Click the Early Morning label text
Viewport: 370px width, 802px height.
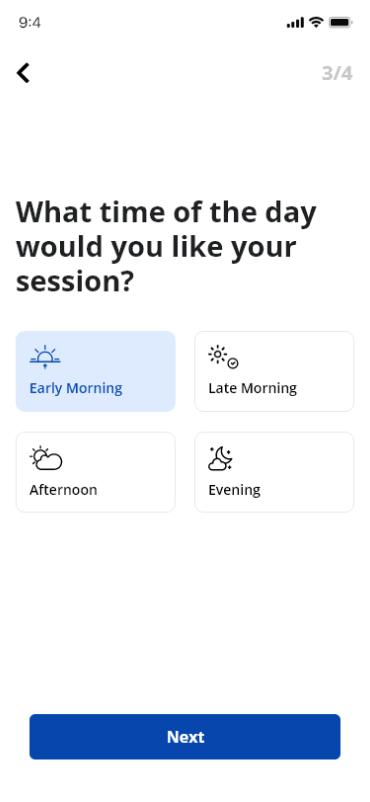point(76,389)
